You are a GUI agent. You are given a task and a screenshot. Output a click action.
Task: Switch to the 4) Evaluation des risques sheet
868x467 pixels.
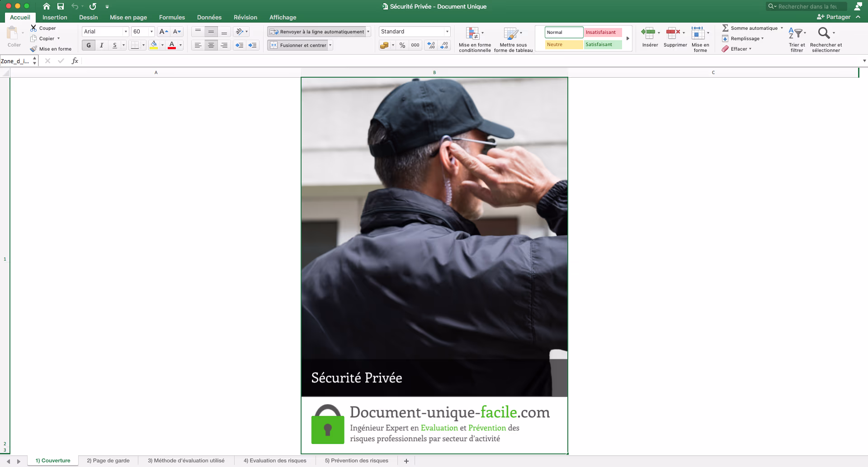[x=275, y=461]
